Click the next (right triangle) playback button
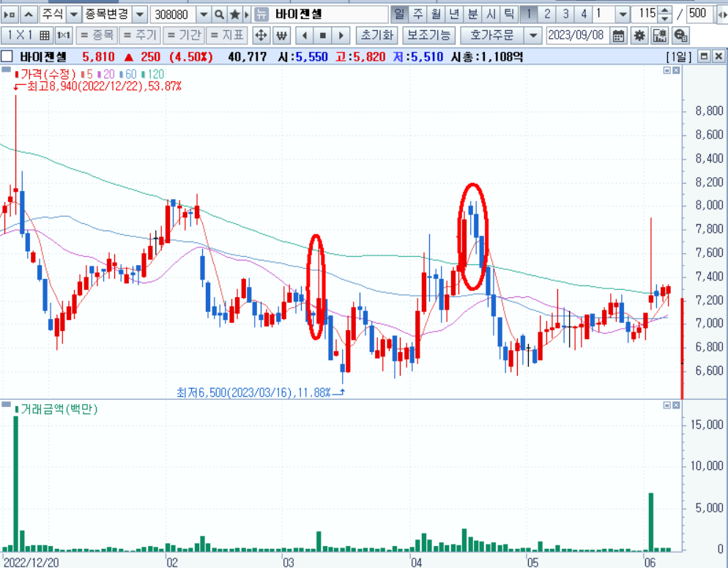Image resolution: width=728 pixels, height=568 pixels. pos(341,35)
